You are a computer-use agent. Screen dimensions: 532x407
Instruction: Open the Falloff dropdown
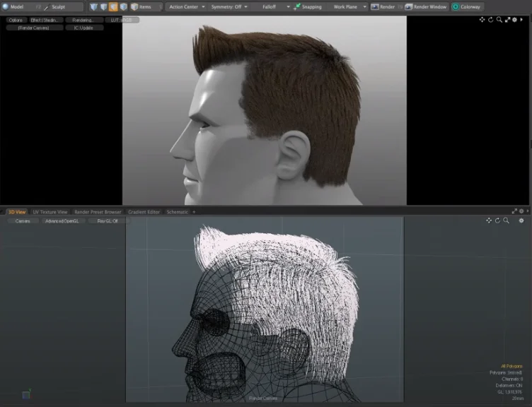click(x=275, y=7)
